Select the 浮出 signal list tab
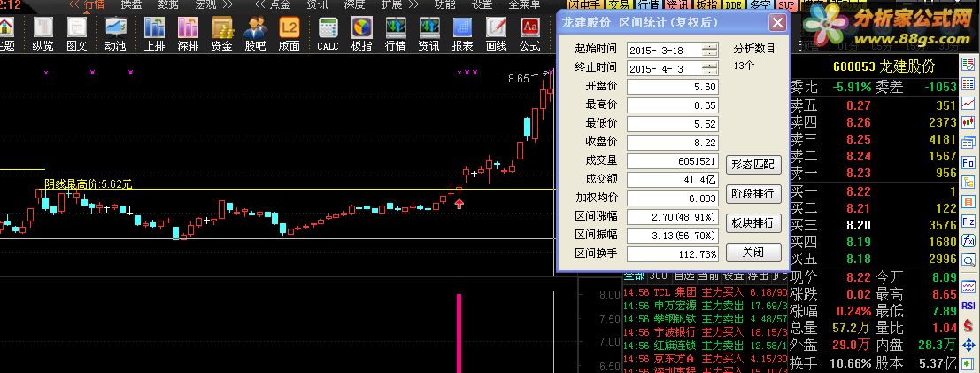 pos(758,276)
